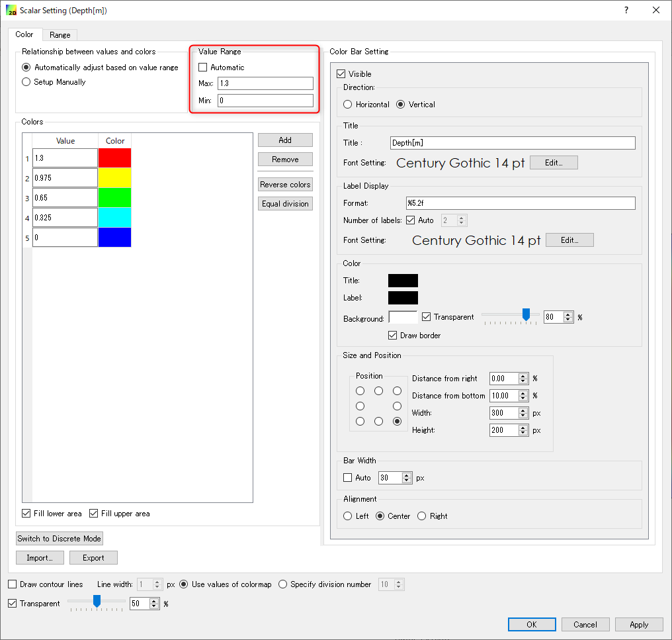Screen dimensions: 672x640
Task: Click the red color swatch in row 1
Action: 114,158
